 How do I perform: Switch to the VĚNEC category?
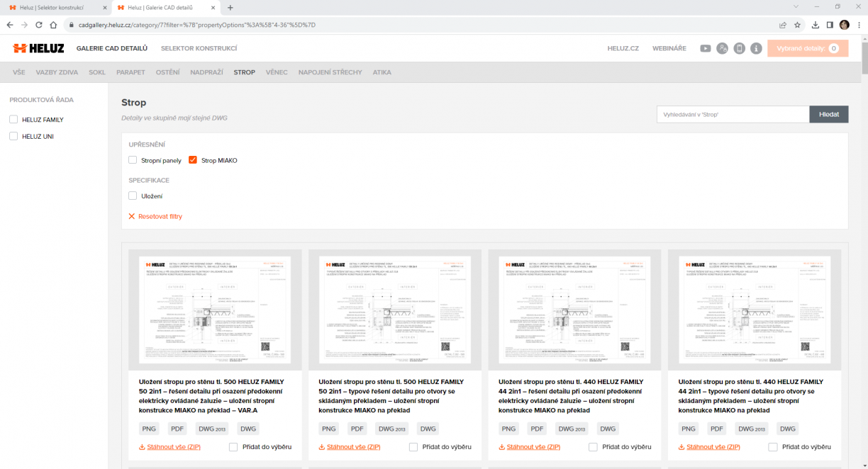tap(277, 72)
